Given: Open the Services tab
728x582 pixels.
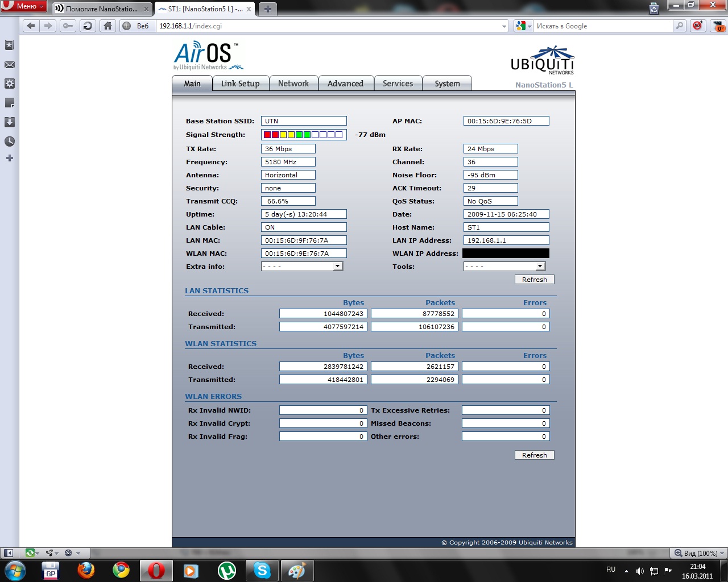Looking at the screenshot, I should [398, 84].
